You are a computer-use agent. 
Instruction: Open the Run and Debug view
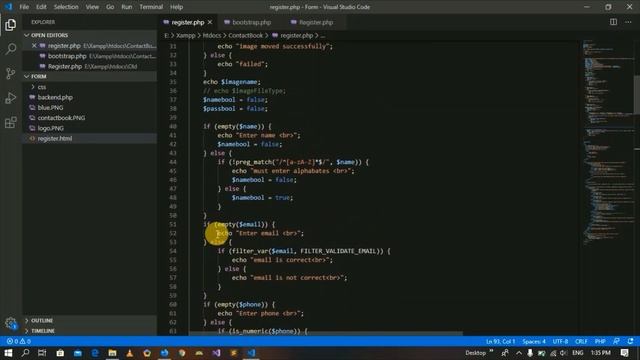click(11, 98)
